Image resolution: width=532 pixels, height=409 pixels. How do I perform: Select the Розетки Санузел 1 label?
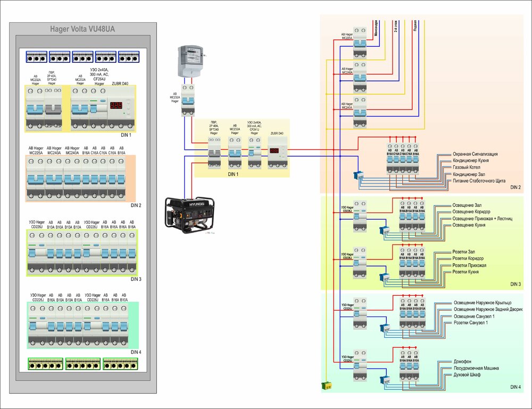pos(471,322)
